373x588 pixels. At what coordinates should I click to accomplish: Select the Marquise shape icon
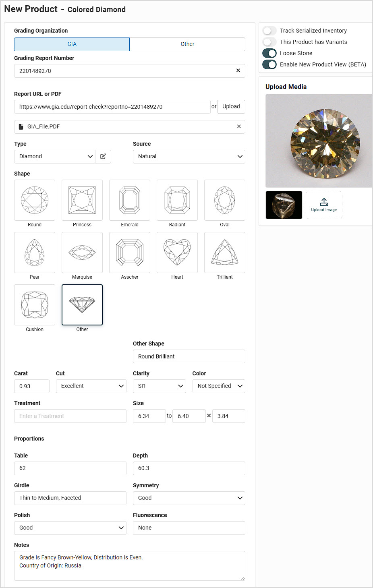(x=82, y=253)
